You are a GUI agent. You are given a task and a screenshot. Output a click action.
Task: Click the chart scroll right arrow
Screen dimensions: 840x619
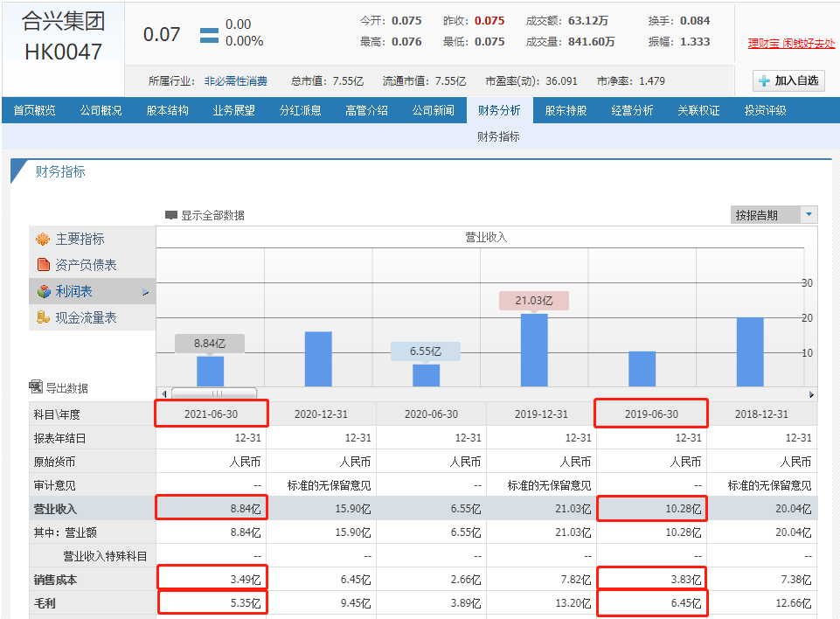tap(811, 393)
